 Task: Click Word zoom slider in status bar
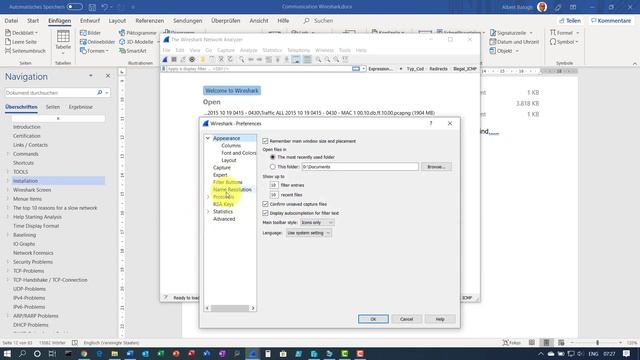(x=597, y=343)
